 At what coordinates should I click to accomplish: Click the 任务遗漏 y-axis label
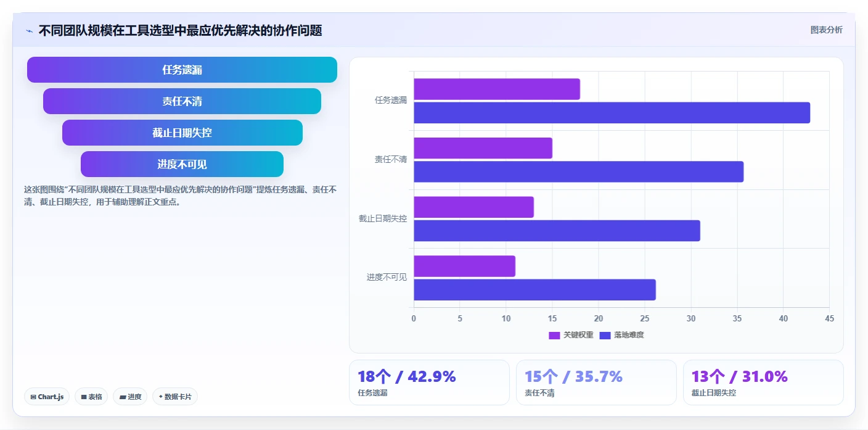pos(391,100)
